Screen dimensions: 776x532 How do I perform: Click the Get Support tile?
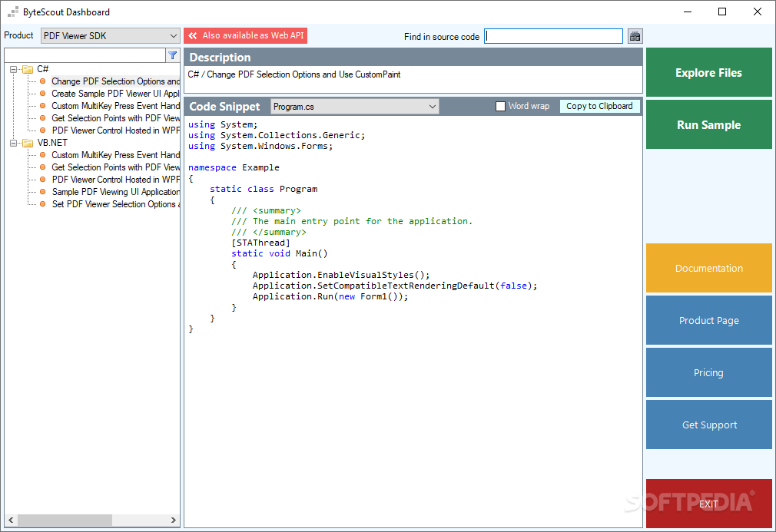tap(708, 425)
